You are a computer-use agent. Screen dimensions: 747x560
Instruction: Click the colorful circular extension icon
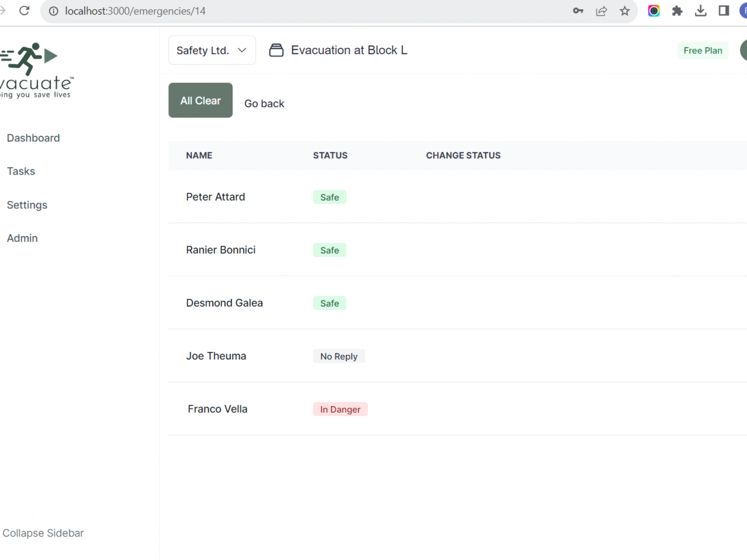653,11
